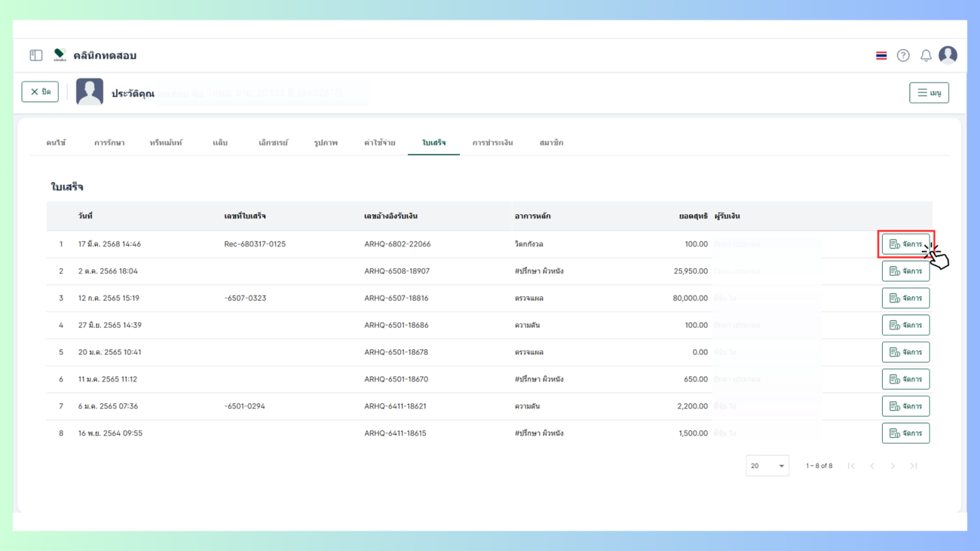980x551 pixels.
Task: Click patient avatar next to ประวัติคุณ
Action: click(90, 92)
